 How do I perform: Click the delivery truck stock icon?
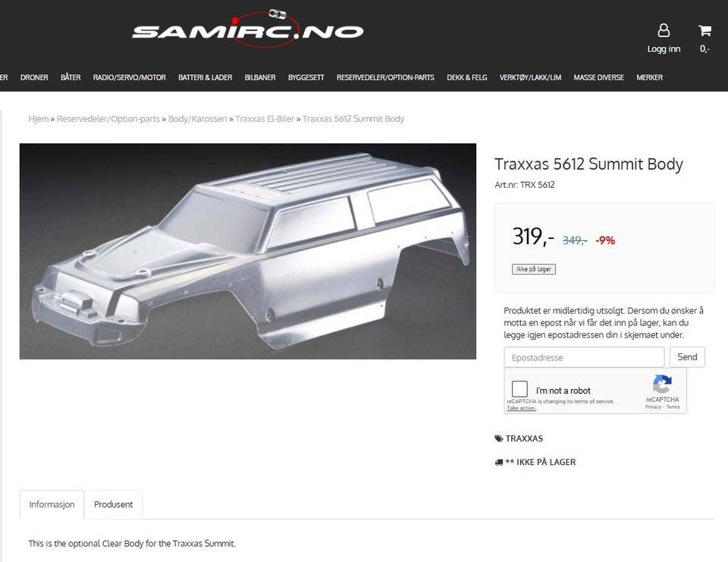(x=499, y=462)
